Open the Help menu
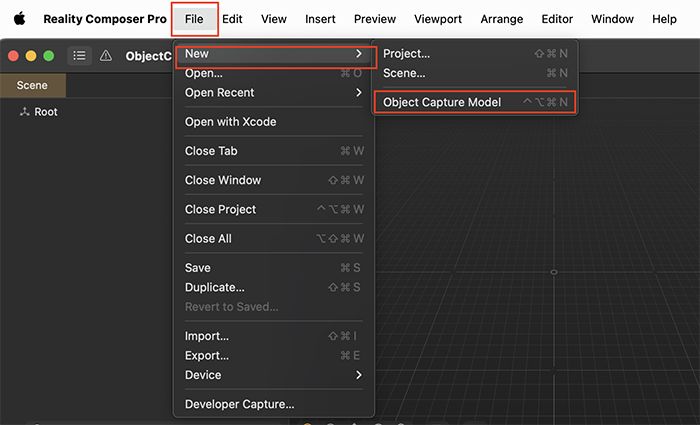Image resolution: width=700 pixels, height=425 pixels. click(664, 19)
